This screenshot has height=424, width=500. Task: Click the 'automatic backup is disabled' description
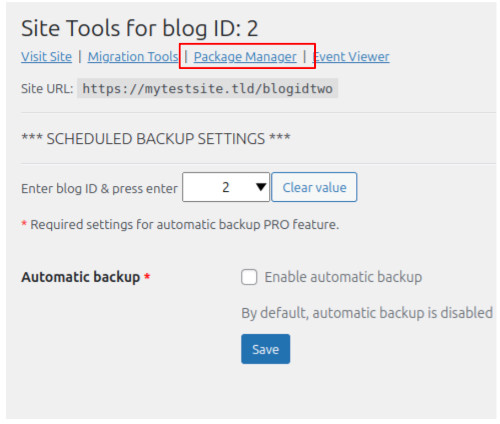pos(367,313)
